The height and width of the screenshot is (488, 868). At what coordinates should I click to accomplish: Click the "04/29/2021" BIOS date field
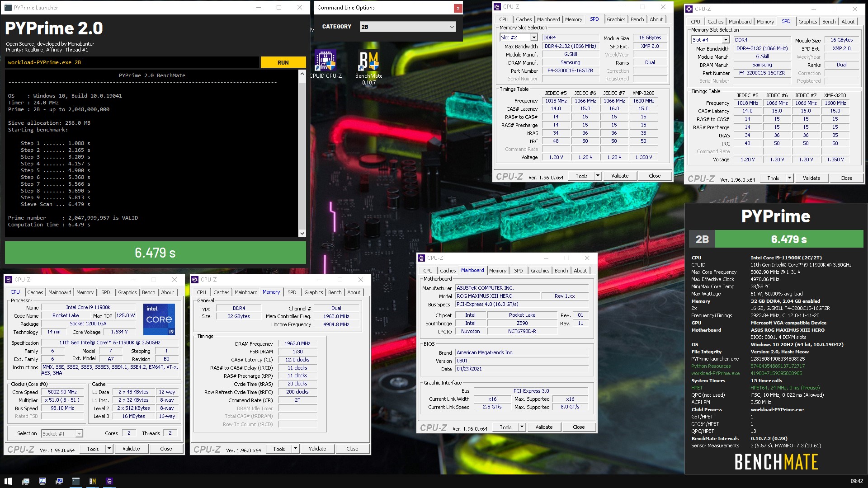[x=522, y=369]
